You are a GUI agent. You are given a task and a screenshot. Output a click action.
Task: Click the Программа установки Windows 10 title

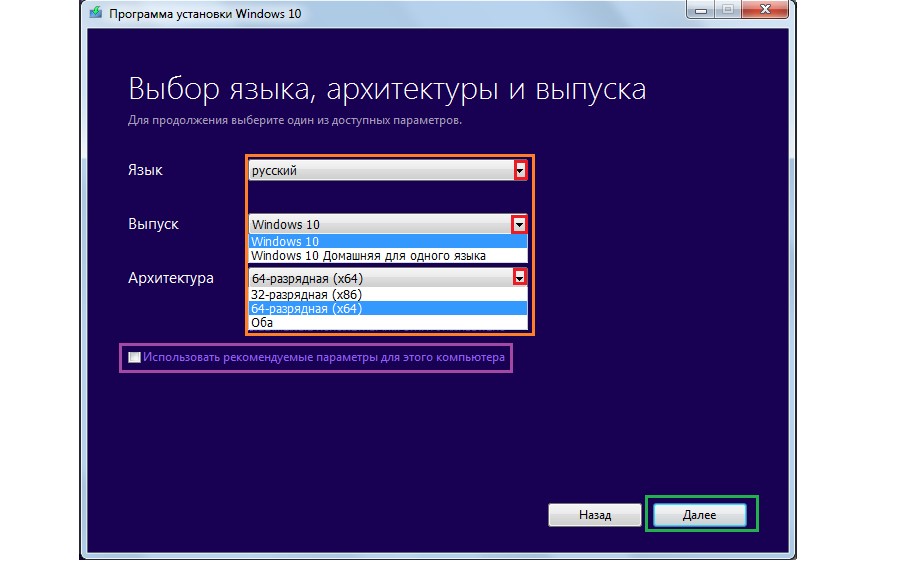(205, 13)
